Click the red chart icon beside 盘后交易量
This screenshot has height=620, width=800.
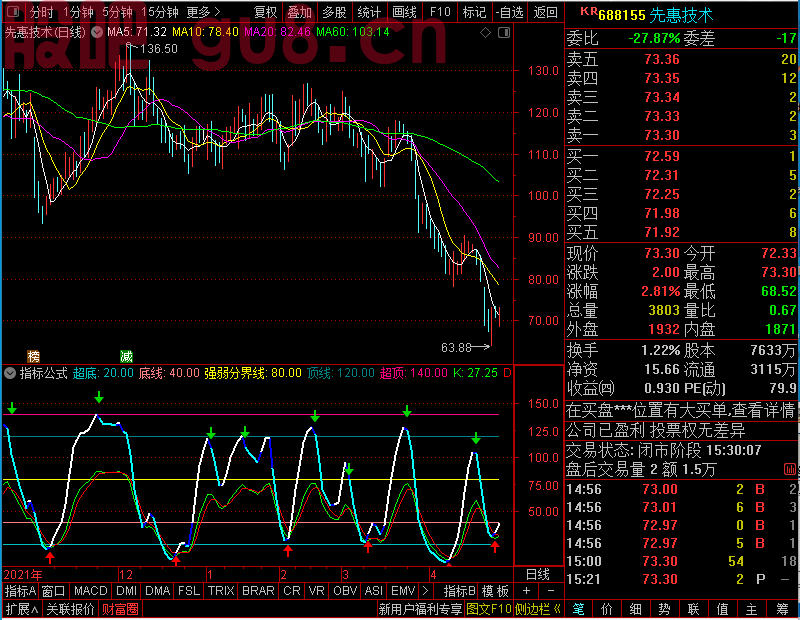(x=790, y=469)
